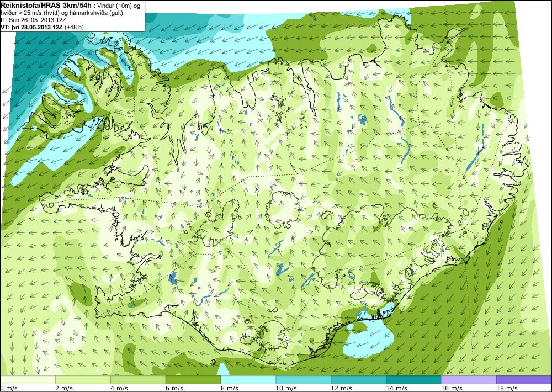Click the 4–6 m/s green legend swatch
The width and height of the screenshot is (552, 392).
pyautogui.click(x=138, y=380)
